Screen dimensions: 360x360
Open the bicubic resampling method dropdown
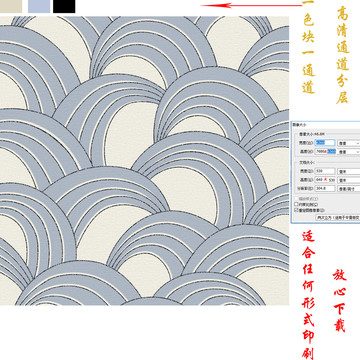click(x=338, y=217)
